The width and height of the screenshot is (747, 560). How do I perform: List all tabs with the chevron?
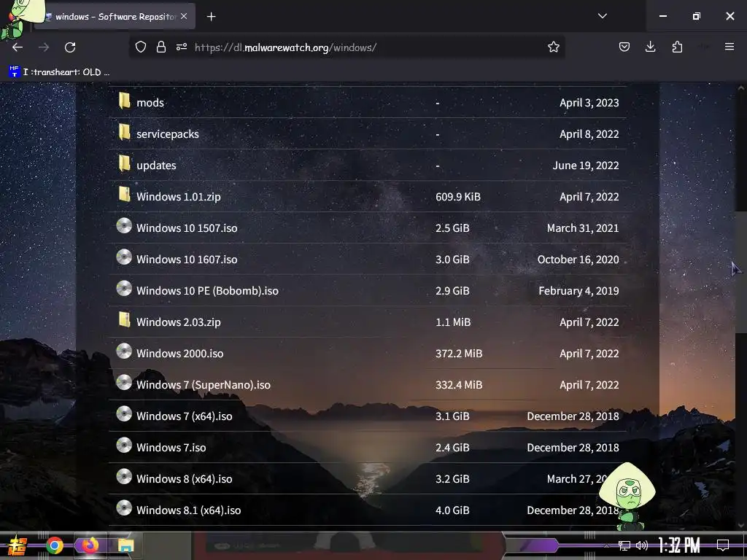click(x=602, y=16)
